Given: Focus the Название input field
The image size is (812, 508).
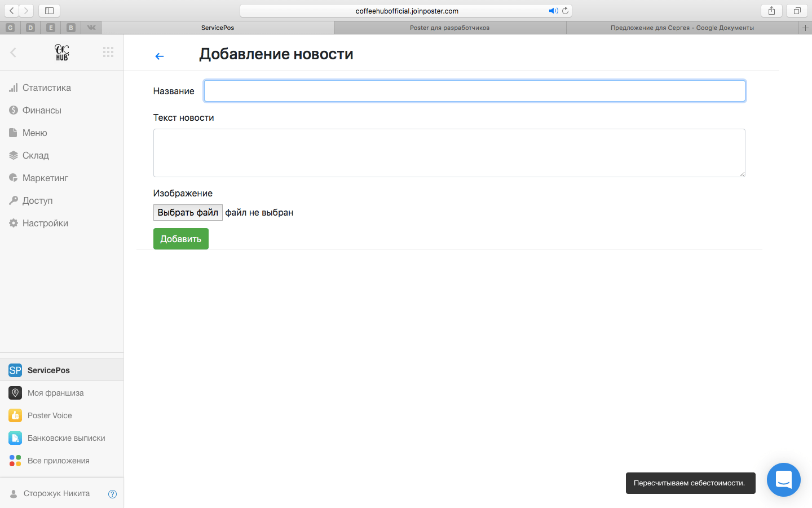Looking at the screenshot, I should [474, 91].
